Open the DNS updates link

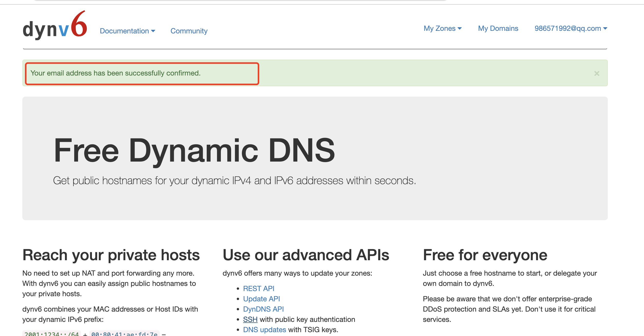[x=264, y=330]
